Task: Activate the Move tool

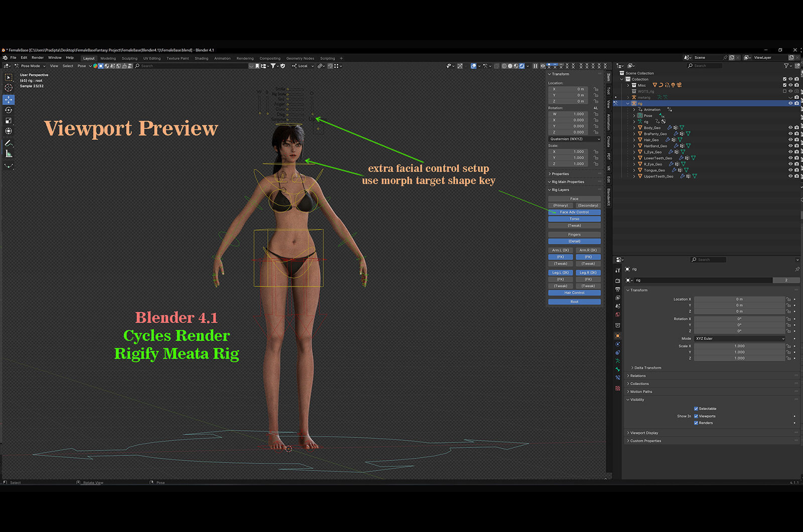Action: (9, 100)
